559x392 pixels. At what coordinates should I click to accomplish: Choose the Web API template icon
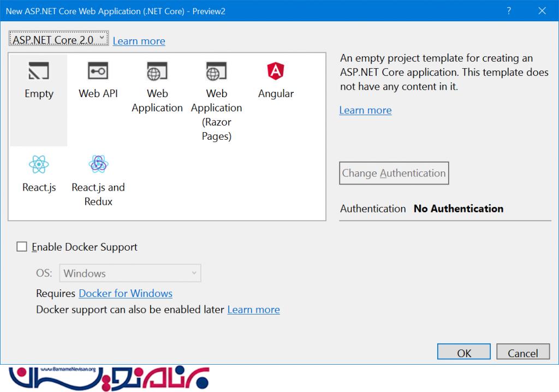pyautogui.click(x=98, y=71)
